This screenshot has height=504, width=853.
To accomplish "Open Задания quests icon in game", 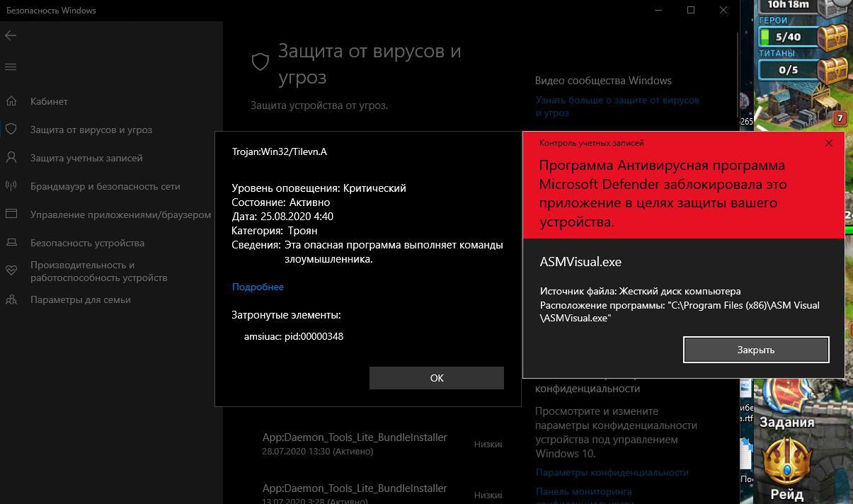I will [x=786, y=405].
